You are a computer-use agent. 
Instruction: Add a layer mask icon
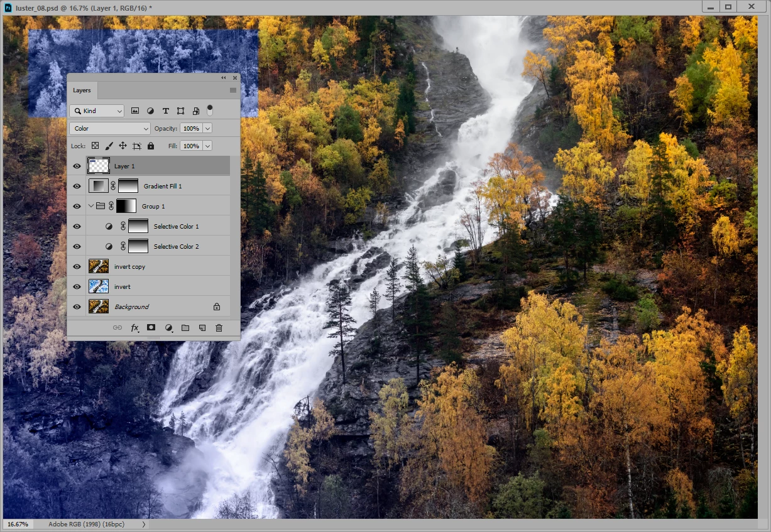[151, 328]
